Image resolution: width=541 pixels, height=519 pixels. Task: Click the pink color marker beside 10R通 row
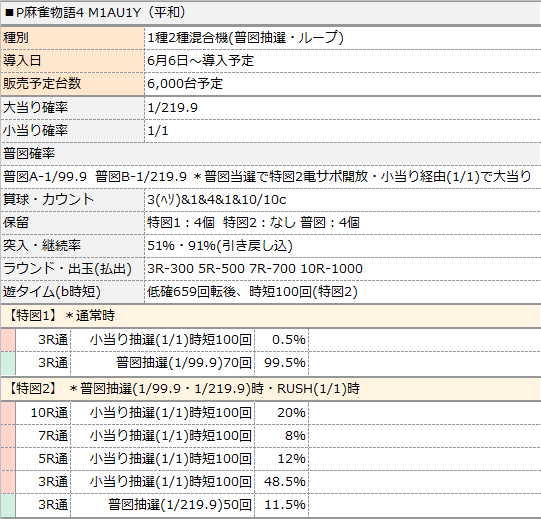(x=8, y=413)
